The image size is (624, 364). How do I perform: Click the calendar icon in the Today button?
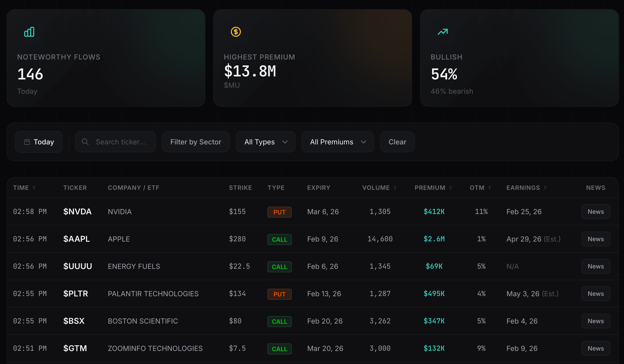pyautogui.click(x=27, y=142)
